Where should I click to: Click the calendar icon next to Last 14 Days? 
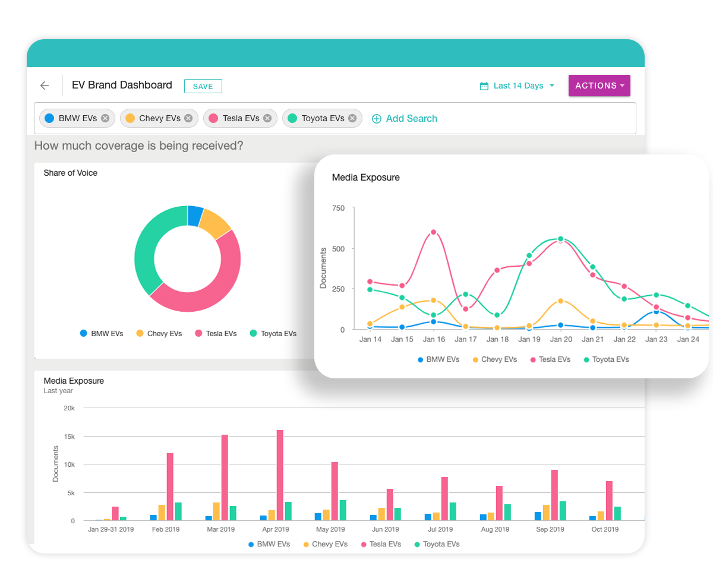(484, 86)
